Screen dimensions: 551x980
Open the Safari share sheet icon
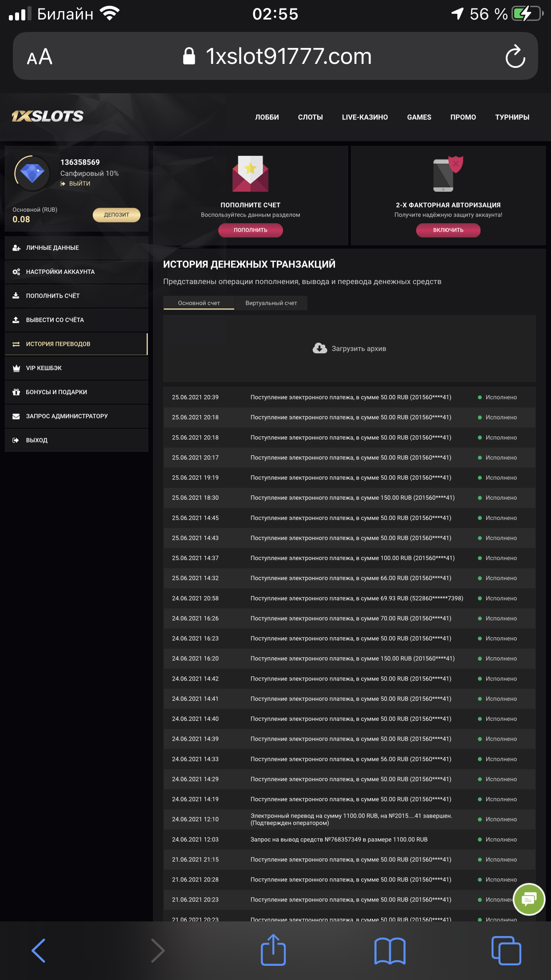point(273,949)
